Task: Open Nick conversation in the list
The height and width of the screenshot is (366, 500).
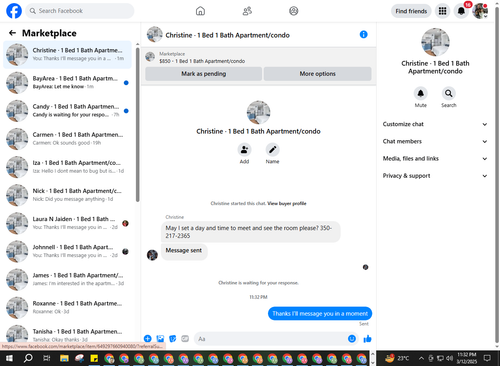Action: pyautogui.click(x=67, y=195)
